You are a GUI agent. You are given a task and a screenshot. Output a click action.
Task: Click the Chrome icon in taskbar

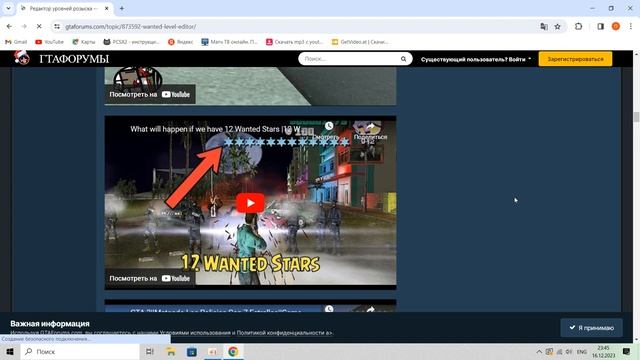[x=233, y=351]
